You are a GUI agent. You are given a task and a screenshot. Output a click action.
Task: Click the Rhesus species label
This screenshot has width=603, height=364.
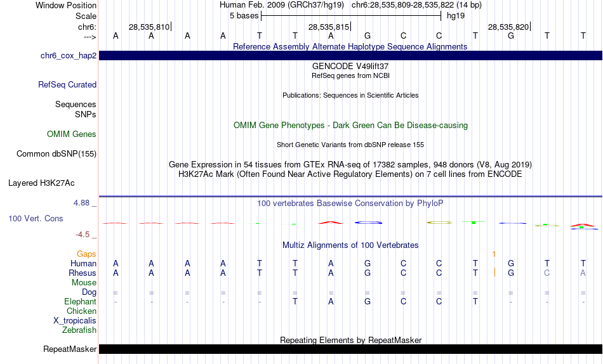83,273
